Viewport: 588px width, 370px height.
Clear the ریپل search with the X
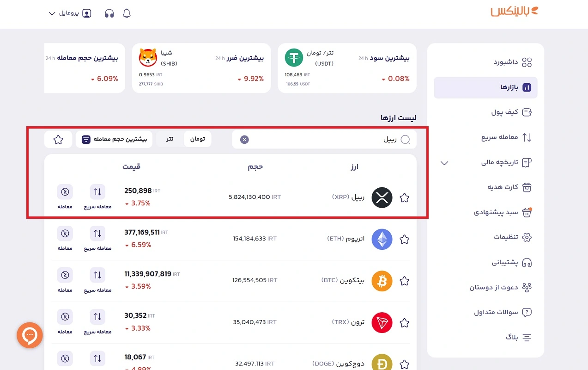244,139
